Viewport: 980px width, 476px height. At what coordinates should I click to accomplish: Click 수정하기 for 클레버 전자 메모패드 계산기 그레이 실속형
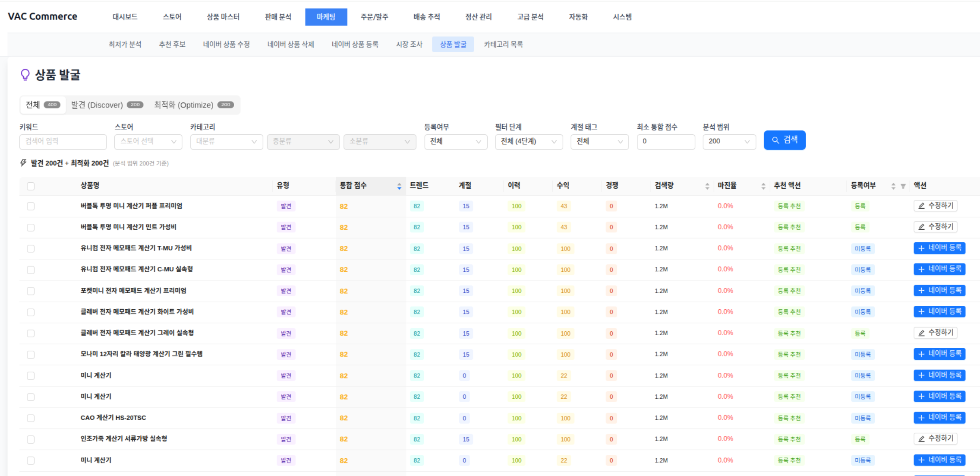[935, 333]
